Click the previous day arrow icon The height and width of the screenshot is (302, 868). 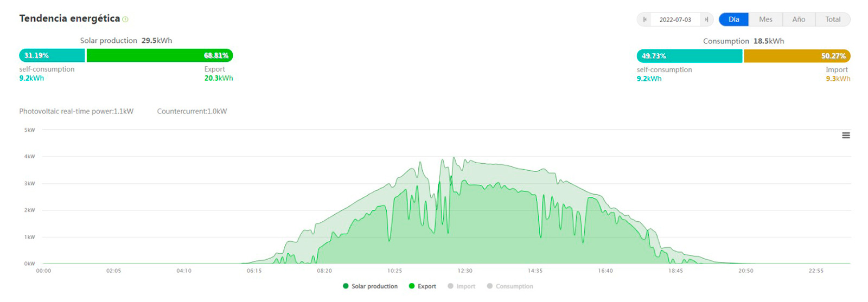click(644, 20)
